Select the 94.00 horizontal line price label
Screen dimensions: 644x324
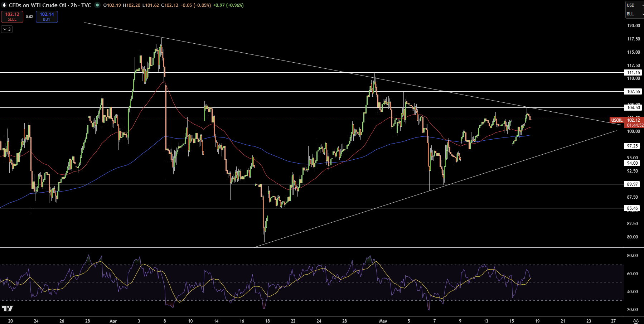(632, 163)
